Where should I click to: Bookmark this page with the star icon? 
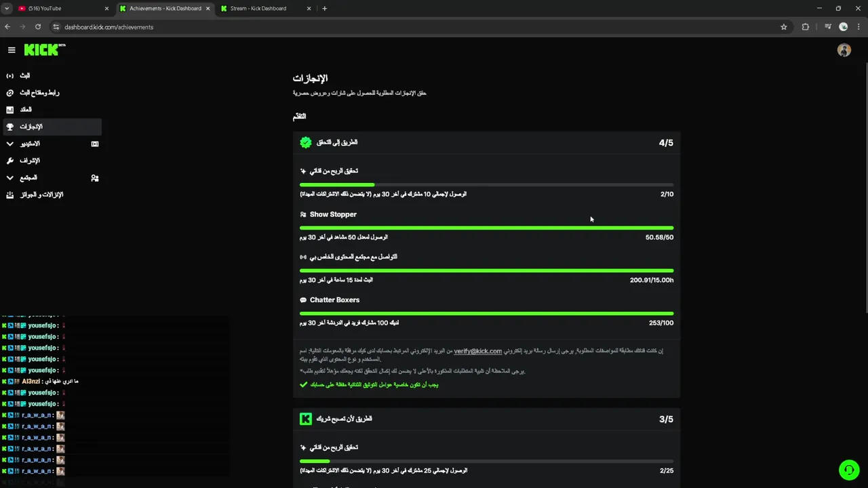[x=784, y=27]
